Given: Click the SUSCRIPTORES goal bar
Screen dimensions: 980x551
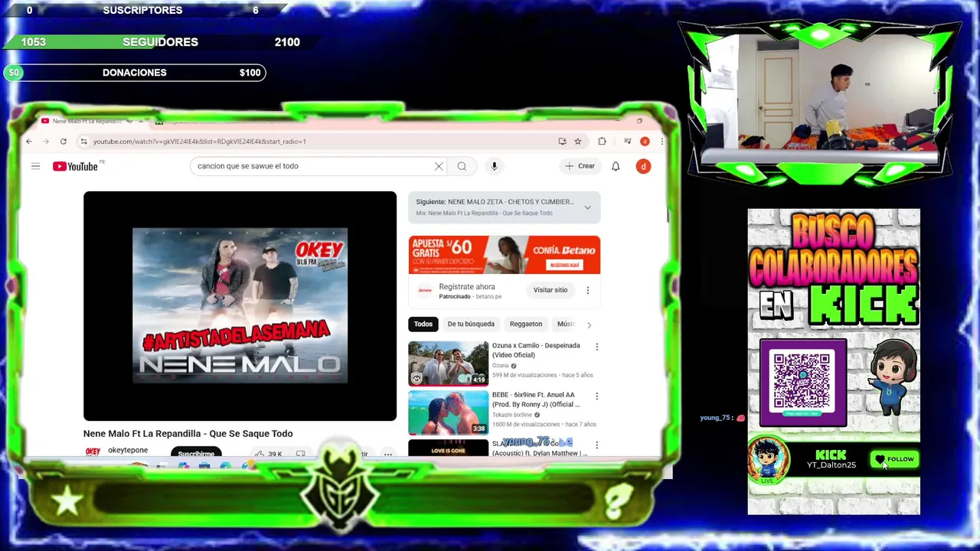Looking at the screenshot, I should pos(142,10).
